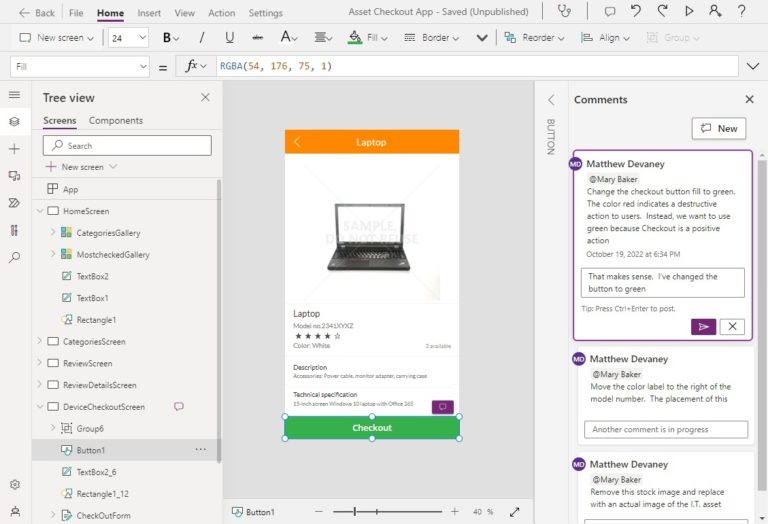Expand the formula bar

pyautogui.click(x=752, y=66)
